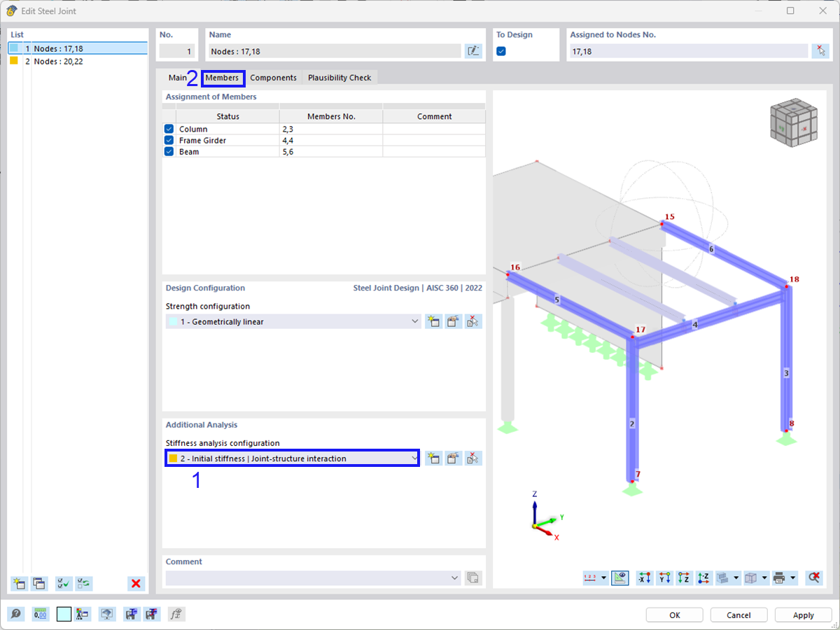The image size is (840, 630).
Task: Set view in -X direction
Action: pos(644,577)
